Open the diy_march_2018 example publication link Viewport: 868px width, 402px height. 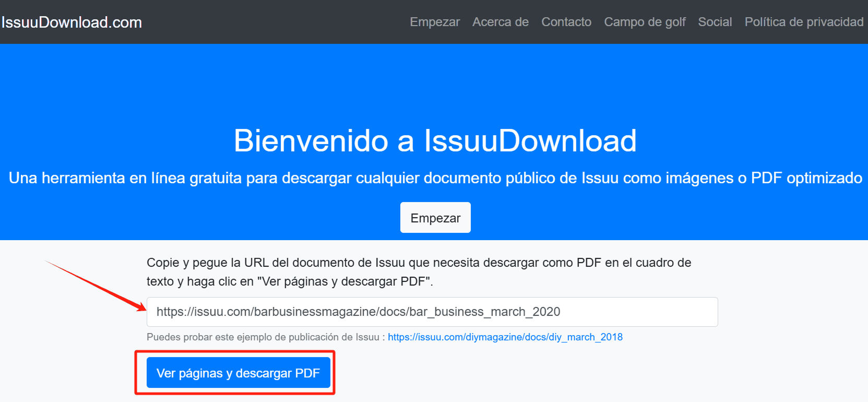click(x=505, y=337)
